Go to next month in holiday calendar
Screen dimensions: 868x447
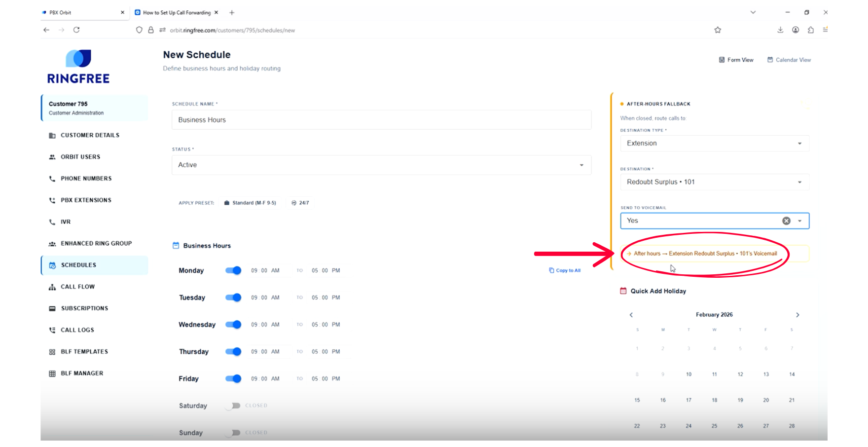(x=797, y=315)
